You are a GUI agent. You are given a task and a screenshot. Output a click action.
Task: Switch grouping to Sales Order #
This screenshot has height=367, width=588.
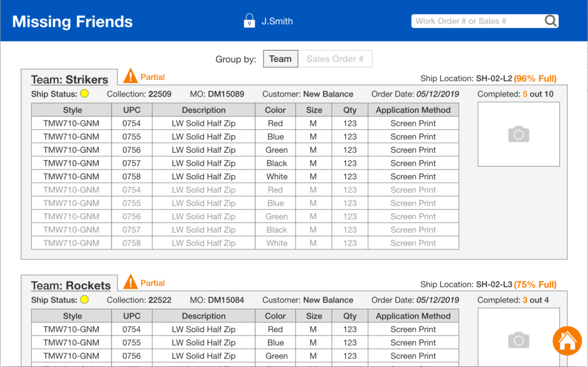[x=335, y=59]
